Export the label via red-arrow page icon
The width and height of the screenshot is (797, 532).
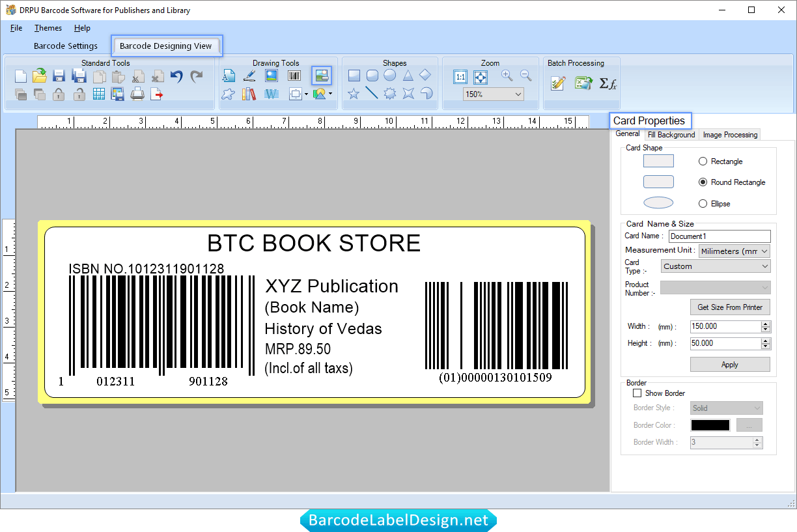[157, 94]
